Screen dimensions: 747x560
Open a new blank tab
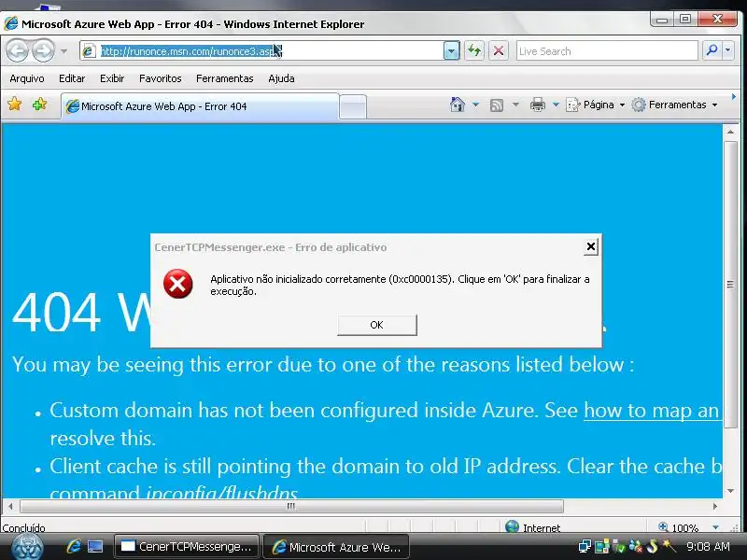click(x=353, y=106)
